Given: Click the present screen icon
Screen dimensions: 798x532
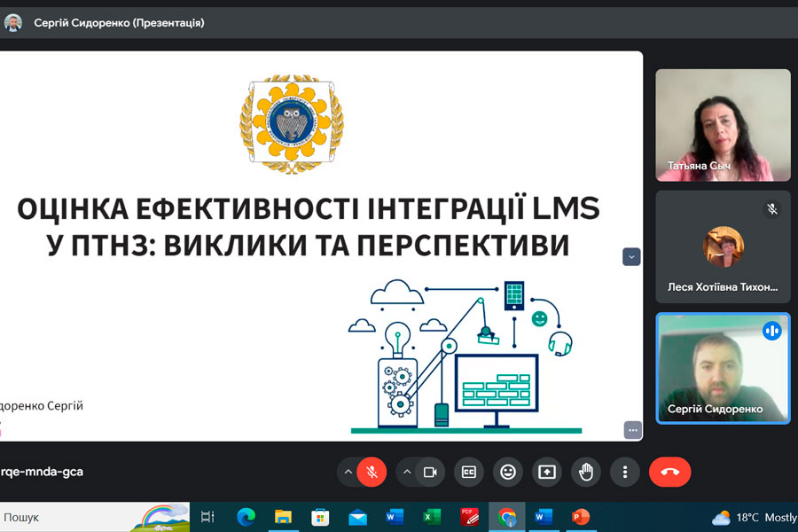Looking at the screenshot, I should coord(547,472).
